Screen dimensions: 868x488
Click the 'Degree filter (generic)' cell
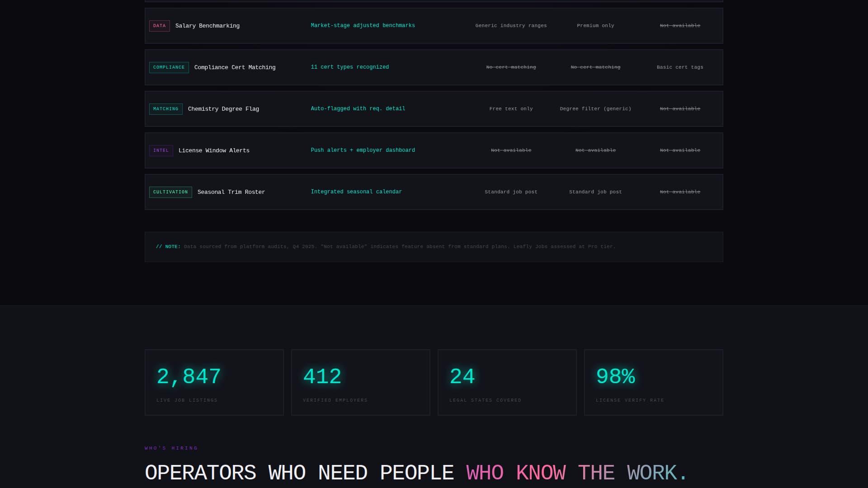[x=595, y=109]
